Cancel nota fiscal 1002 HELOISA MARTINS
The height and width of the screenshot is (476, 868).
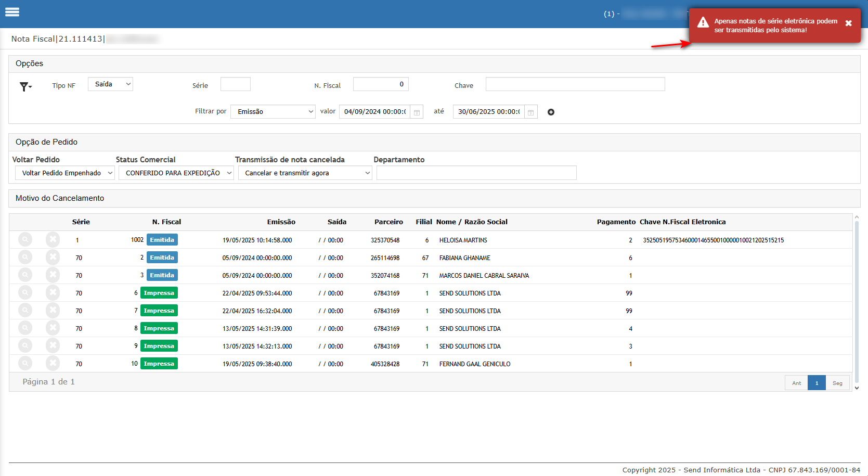(53, 239)
